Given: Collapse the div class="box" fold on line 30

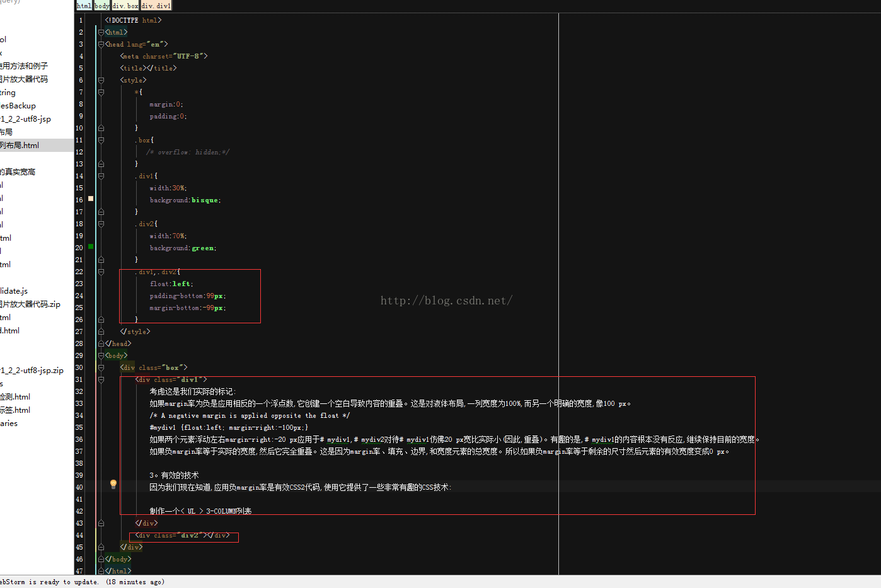Looking at the screenshot, I should (101, 367).
